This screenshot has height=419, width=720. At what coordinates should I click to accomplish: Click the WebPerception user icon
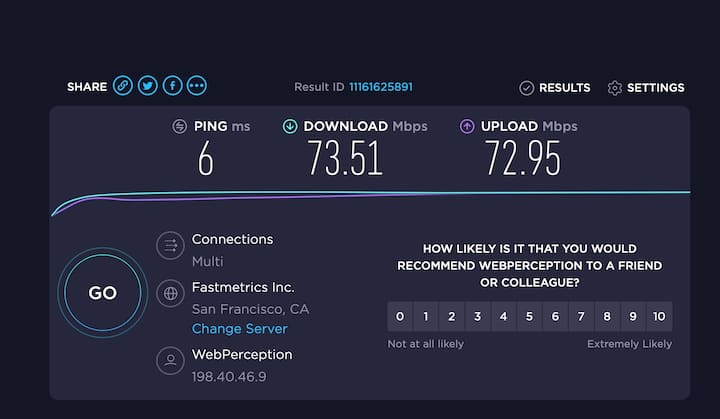click(x=170, y=359)
